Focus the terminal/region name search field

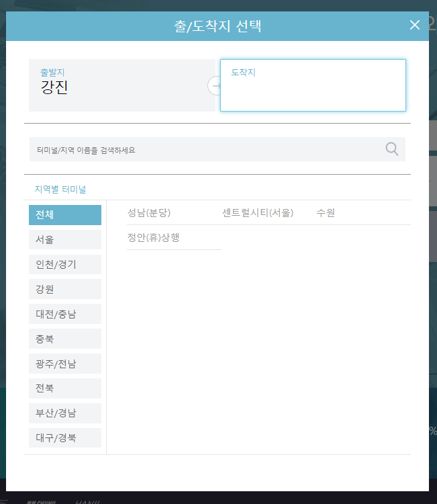[x=217, y=149]
